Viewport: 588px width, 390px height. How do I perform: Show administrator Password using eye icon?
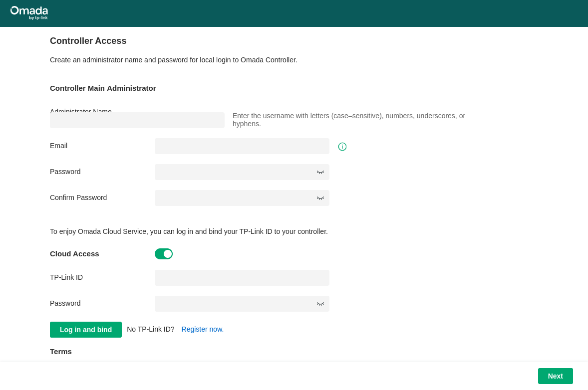click(320, 173)
